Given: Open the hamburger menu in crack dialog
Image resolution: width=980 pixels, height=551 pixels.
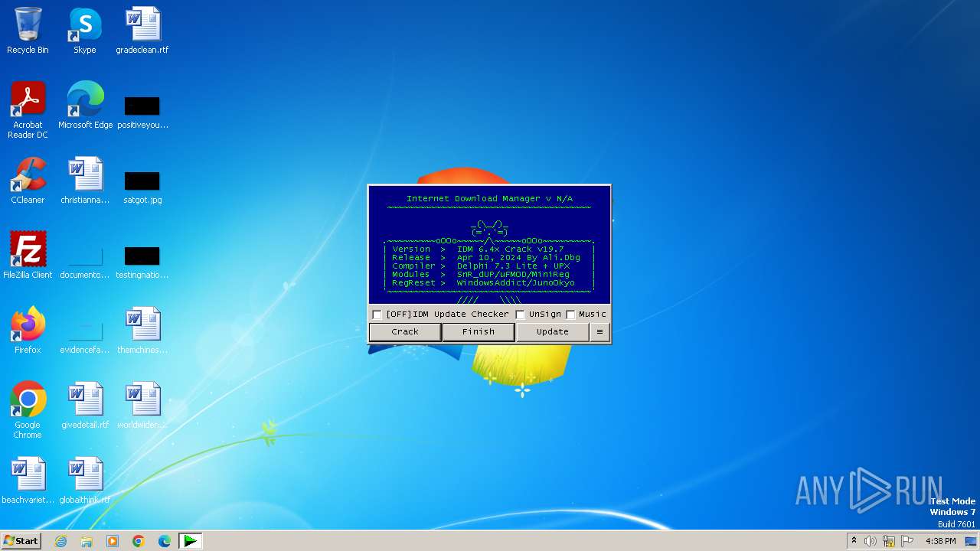Looking at the screenshot, I should [x=599, y=332].
